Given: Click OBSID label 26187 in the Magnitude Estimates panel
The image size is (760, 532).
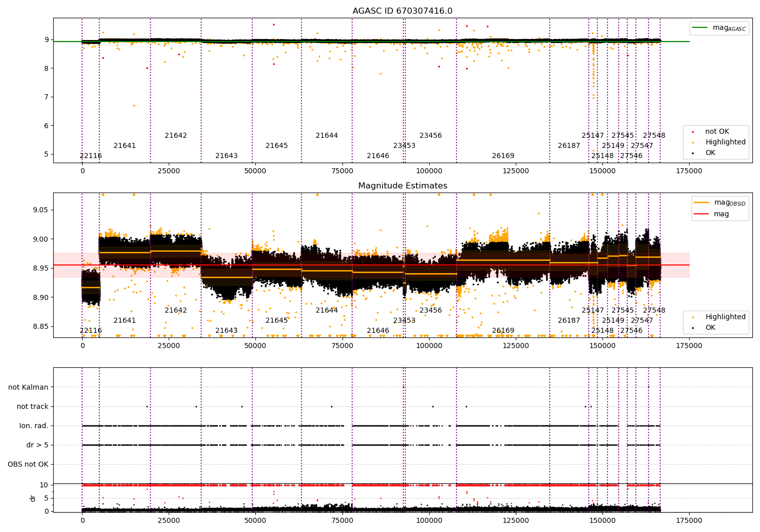Looking at the screenshot, I should tap(569, 320).
